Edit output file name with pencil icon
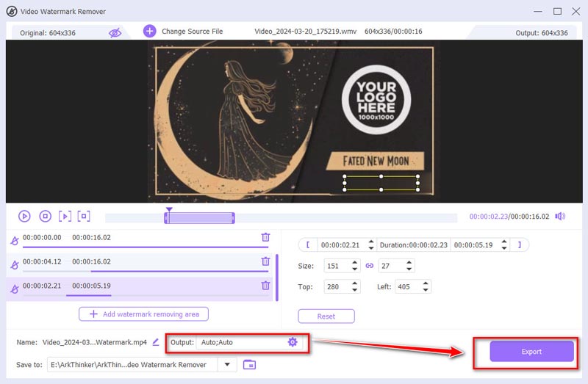 click(x=156, y=341)
